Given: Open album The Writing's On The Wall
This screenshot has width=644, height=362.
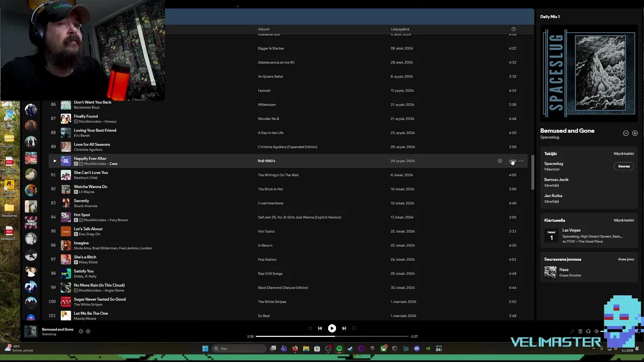Looking at the screenshot, I should click(x=278, y=175).
